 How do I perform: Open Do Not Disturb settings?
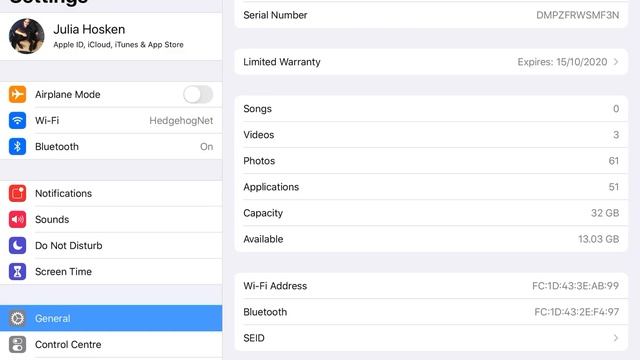111,245
